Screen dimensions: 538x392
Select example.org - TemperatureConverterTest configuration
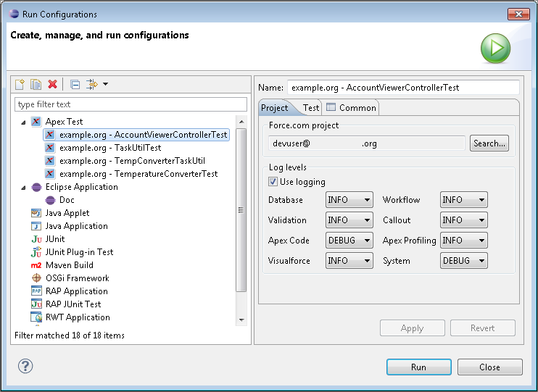point(138,174)
